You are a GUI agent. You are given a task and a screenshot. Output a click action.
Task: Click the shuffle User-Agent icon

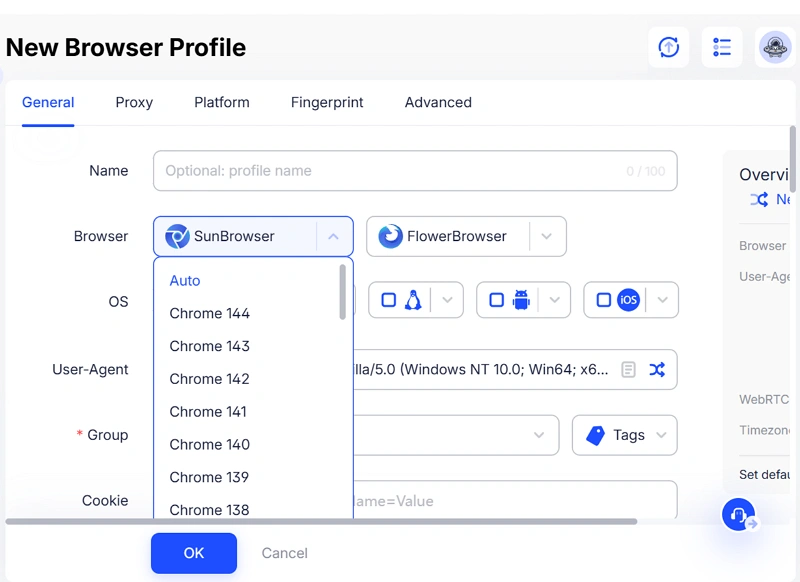tap(657, 369)
